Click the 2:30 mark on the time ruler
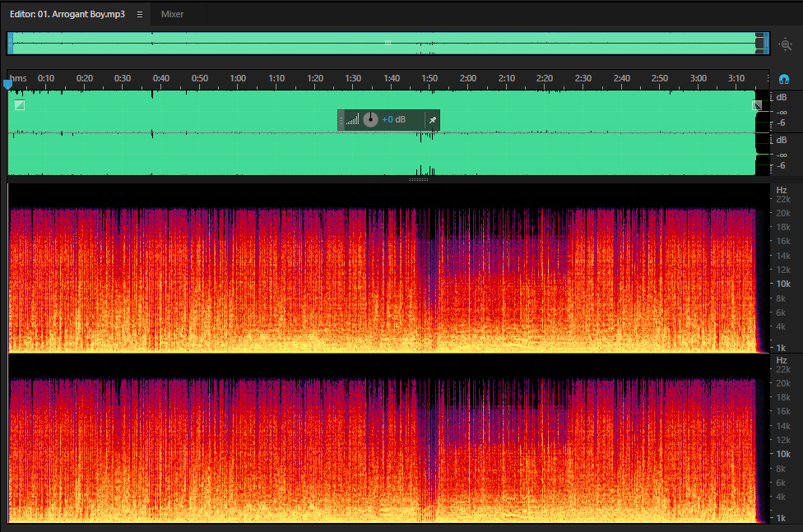 (x=583, y=78)
